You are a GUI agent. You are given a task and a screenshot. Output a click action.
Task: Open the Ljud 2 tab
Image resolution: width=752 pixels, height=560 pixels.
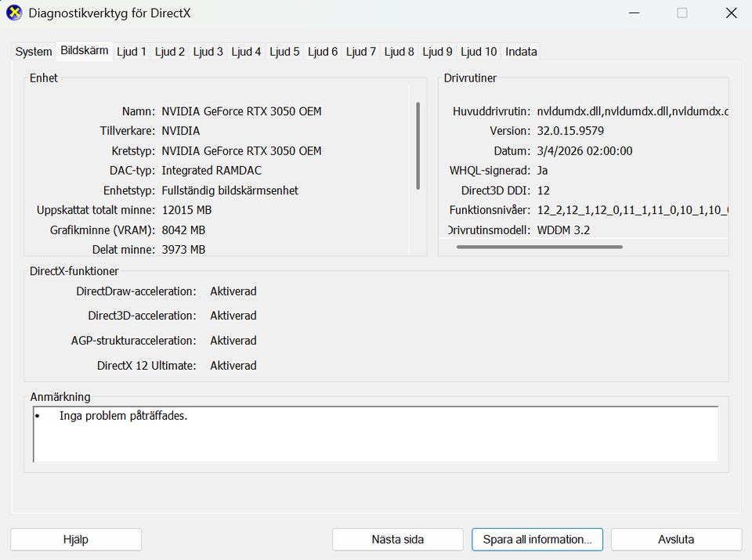(170, 52)
